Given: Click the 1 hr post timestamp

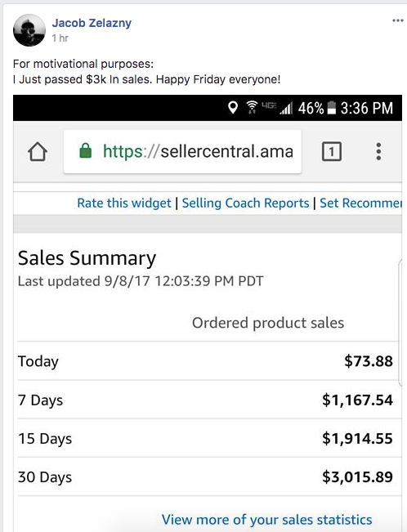Looking at the screenshot, I should point(60,38).
